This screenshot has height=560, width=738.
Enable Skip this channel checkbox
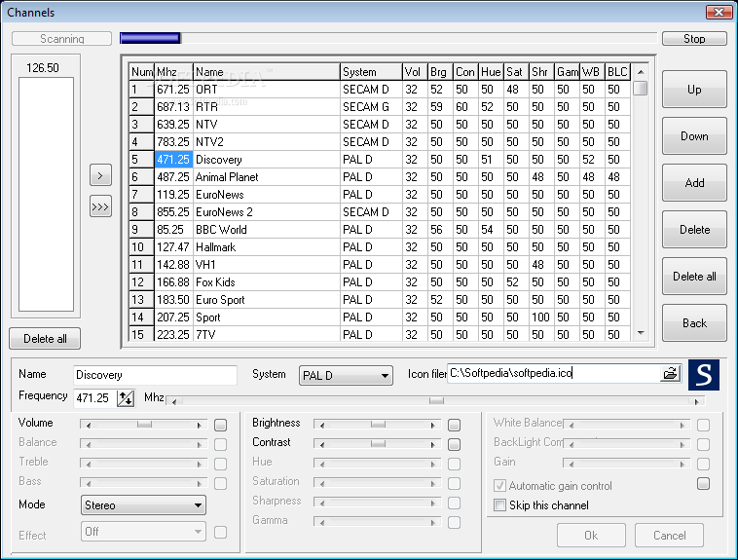[499, 505]
